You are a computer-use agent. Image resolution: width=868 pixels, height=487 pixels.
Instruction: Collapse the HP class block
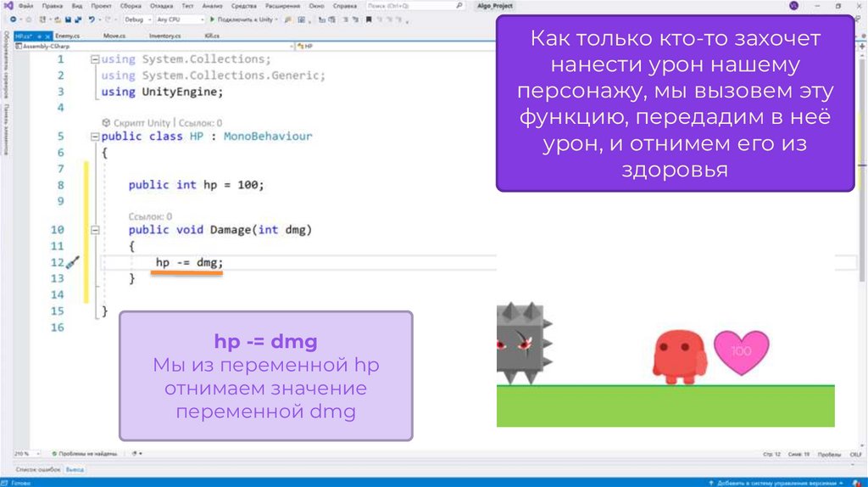pos(95,137)
